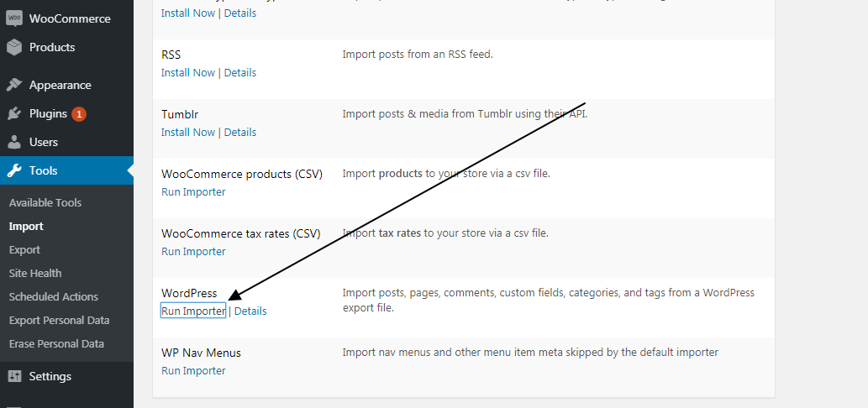Screen dimensions: 868x408
Task: Run Importer for WooCommerce tax rates (CSV)
Action: [193, 252]
